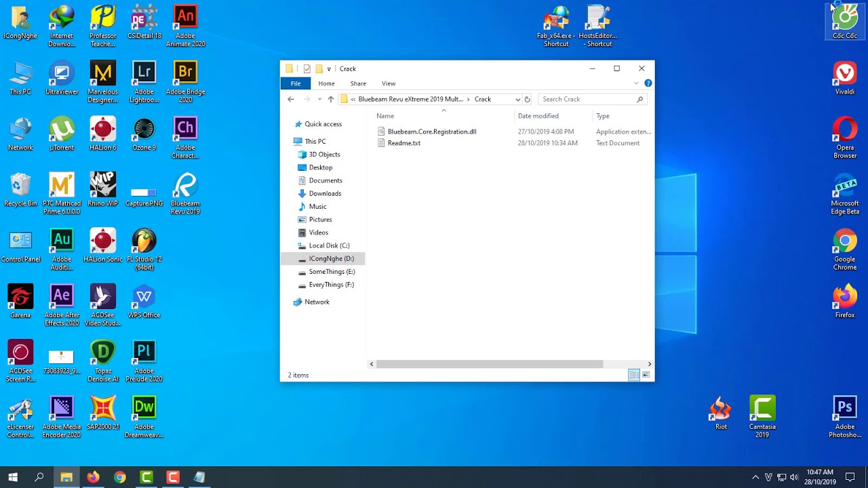Open Adobe Lightroom desktop icon

144,82
